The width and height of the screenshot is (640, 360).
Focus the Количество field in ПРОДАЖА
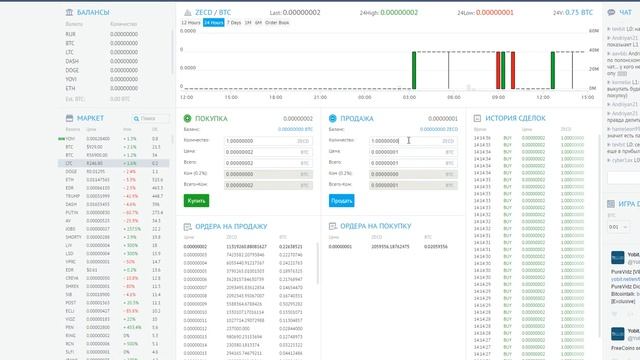[x=413, y=141]
